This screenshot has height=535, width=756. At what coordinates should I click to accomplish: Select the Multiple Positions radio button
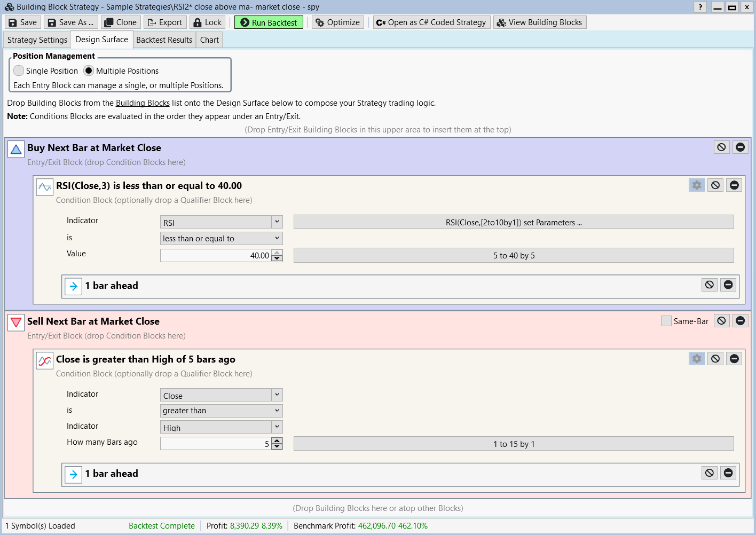click(89, 71)
